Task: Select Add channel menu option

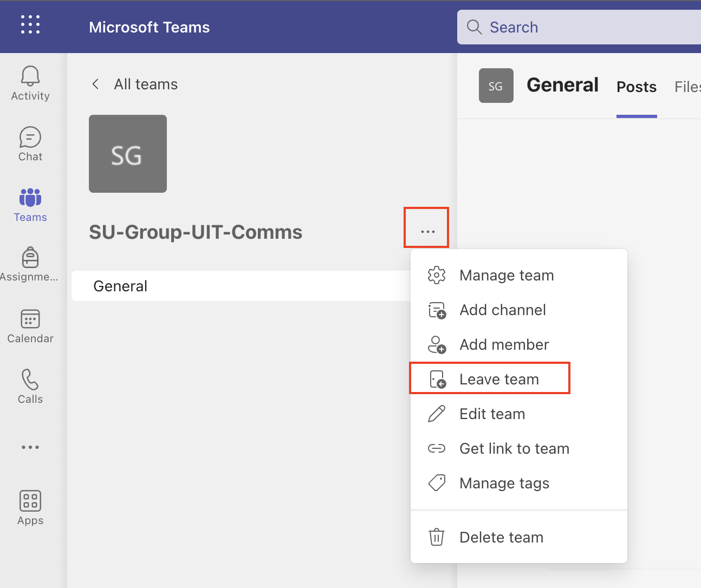Action: point(502,310)
